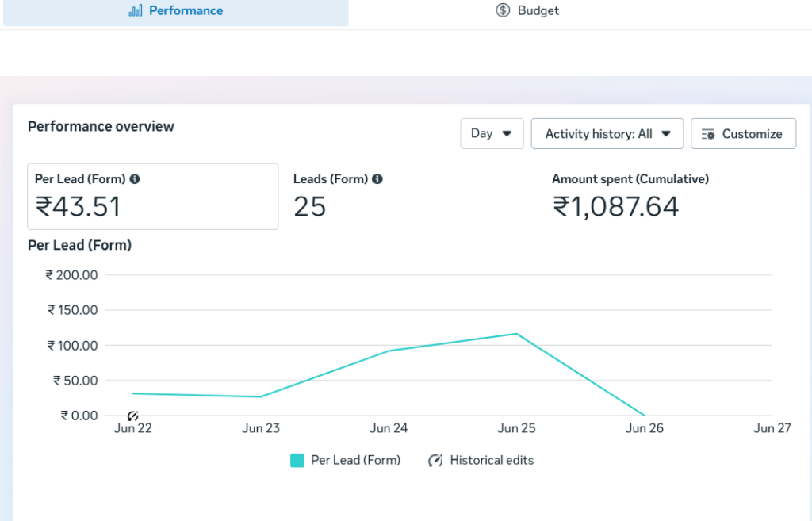This screenshot has width=812, height=521.
Task: Click the Jun 24 data point on chart
Action: tap(389, 351)
